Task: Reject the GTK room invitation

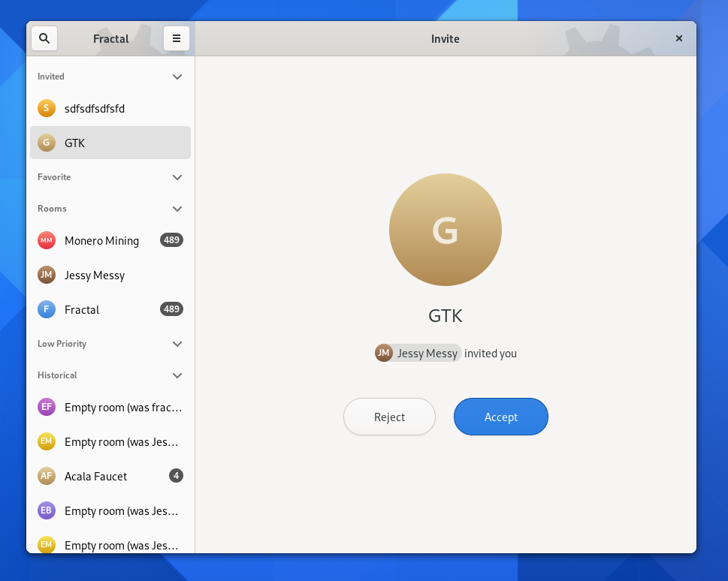Action: pos(389,417)
